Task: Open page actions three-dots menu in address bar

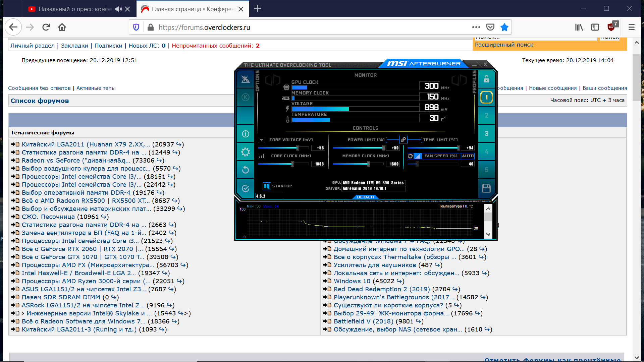Action: 476,27
